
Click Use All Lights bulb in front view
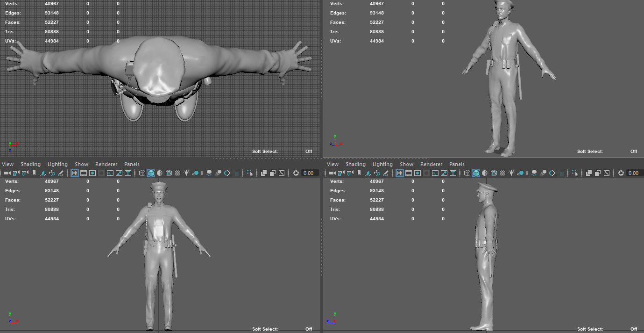[x=186, y=173]
